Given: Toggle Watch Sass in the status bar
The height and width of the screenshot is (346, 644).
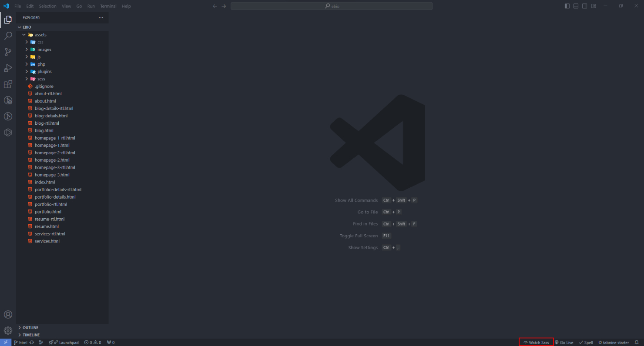Looking at the screenshot, I should (x=536, y=343).
